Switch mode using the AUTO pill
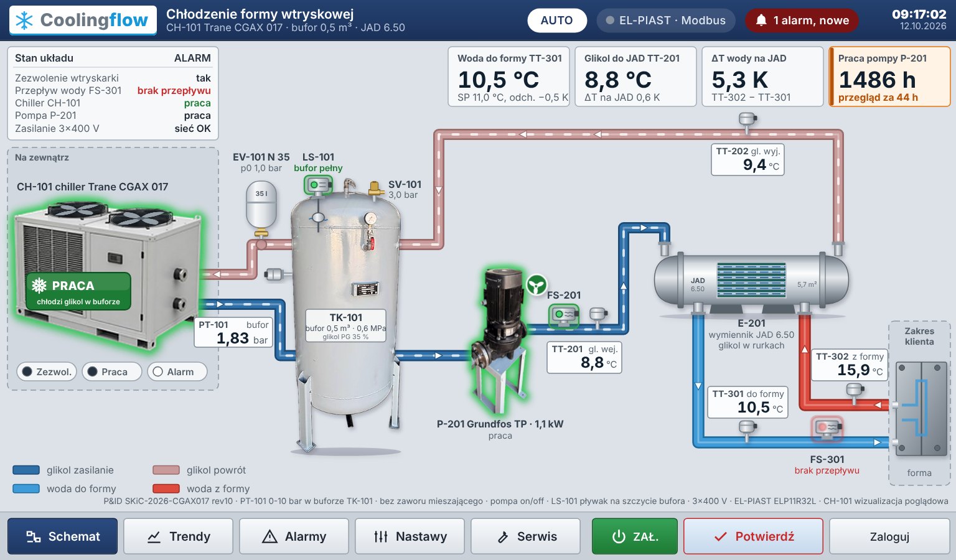 556,21
